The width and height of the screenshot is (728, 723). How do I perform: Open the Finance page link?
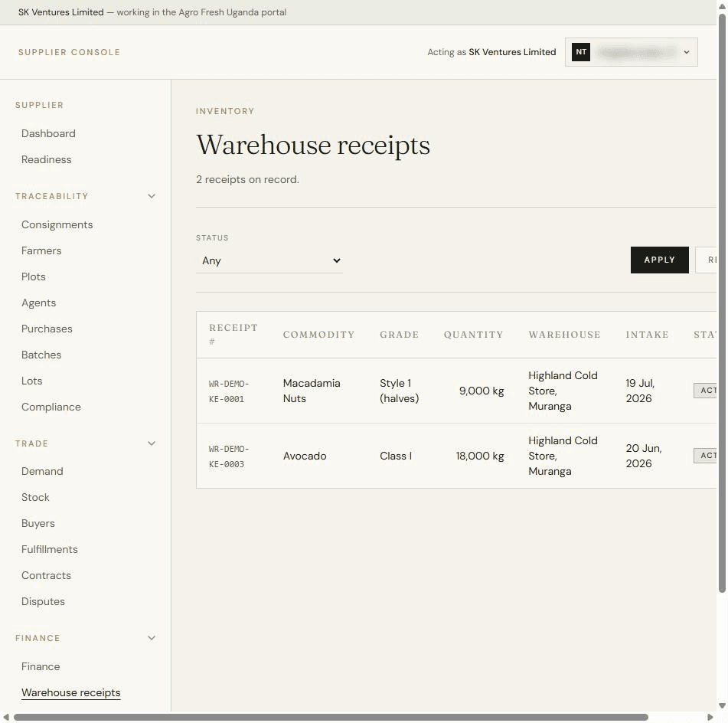41,666
